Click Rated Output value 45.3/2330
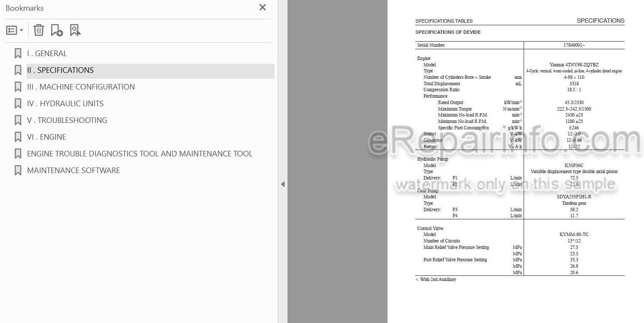644x323 pixels. pyautogui.click(x=574, y=102)
